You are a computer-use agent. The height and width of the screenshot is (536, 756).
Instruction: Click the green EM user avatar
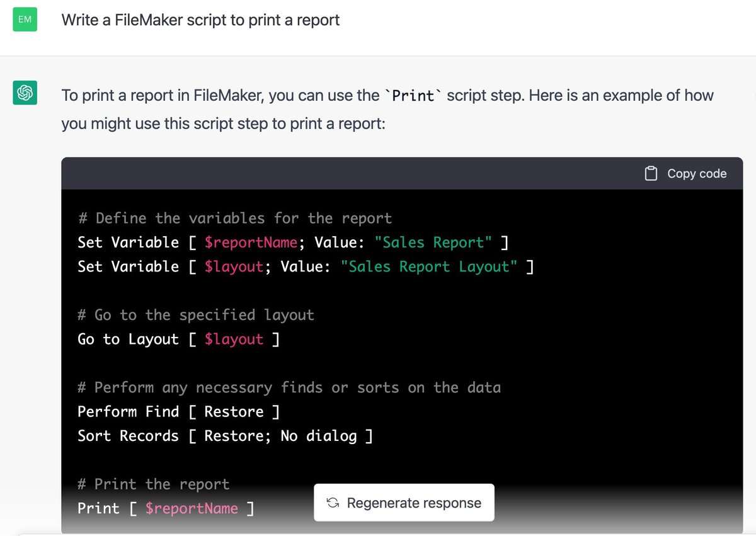point(24,20)
